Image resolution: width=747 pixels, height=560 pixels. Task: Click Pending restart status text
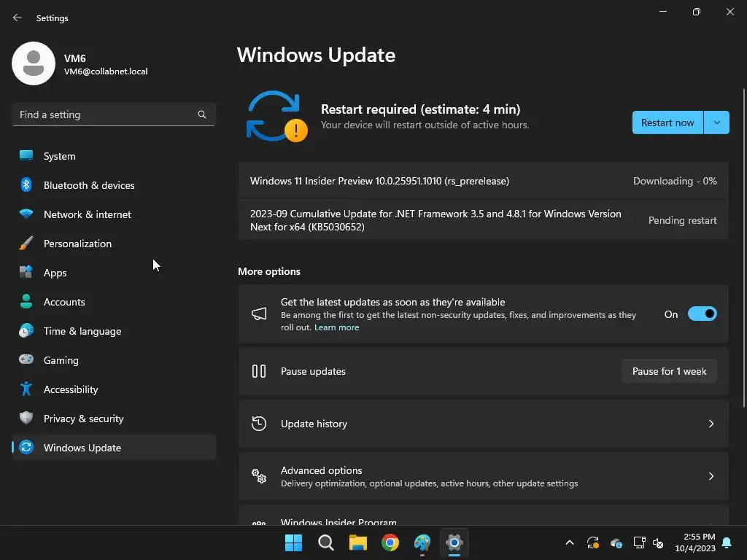682,220
